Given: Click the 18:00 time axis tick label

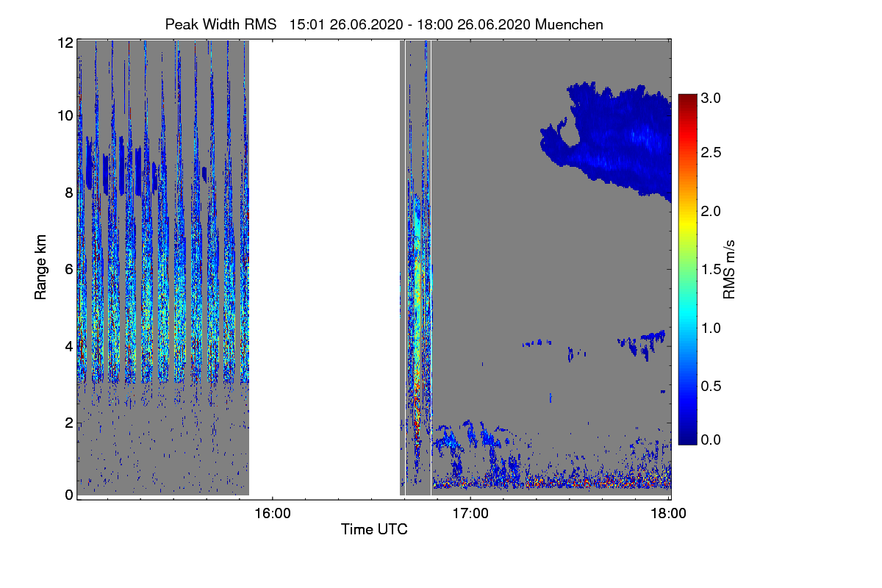Looking at the screenshot, I should [669, 513].
